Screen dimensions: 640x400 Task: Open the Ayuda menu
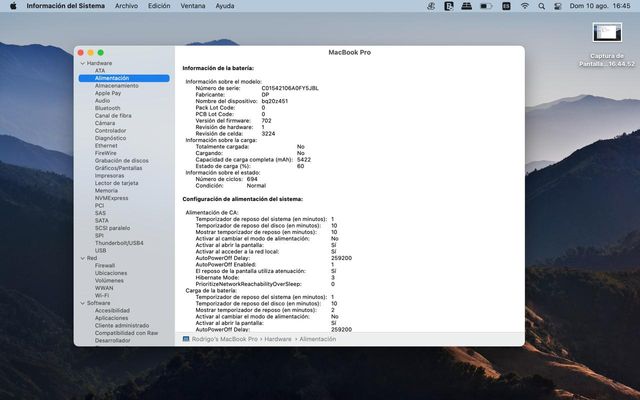pyautogui.click(x=224, y=6)
